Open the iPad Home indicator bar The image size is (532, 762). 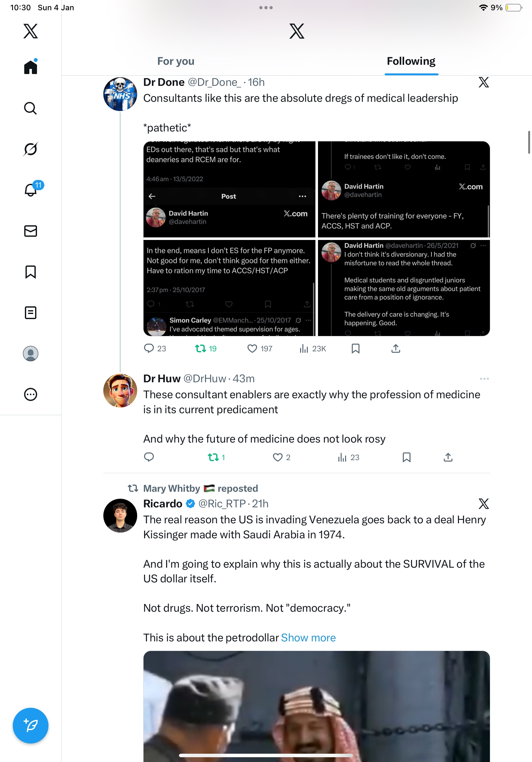coord(266,756)
